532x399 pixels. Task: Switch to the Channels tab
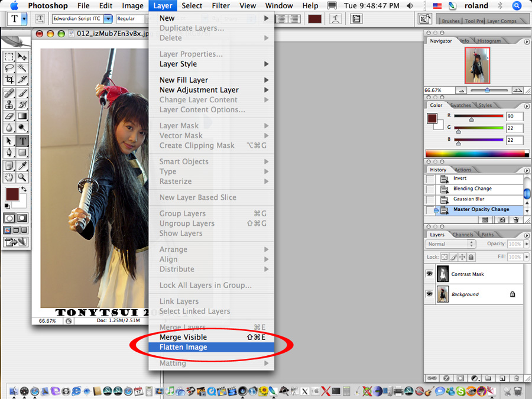(x=462, y=235)
